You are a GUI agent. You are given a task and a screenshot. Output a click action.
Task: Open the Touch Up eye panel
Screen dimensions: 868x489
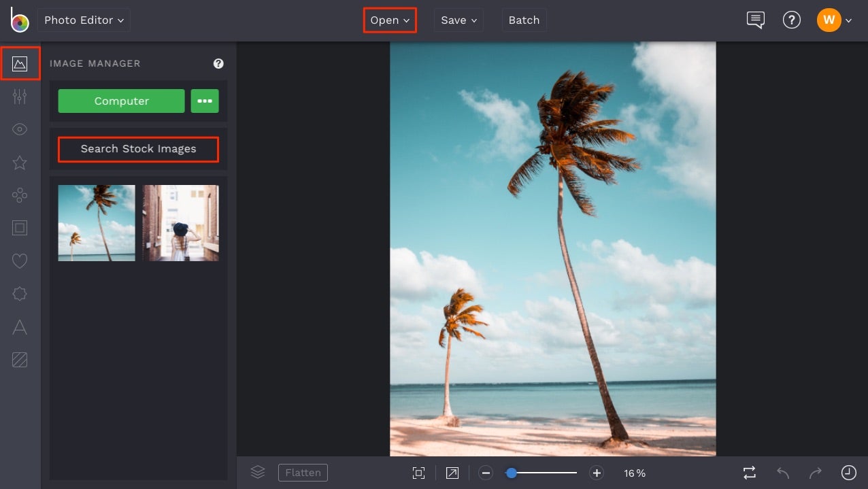pos(19,129)
